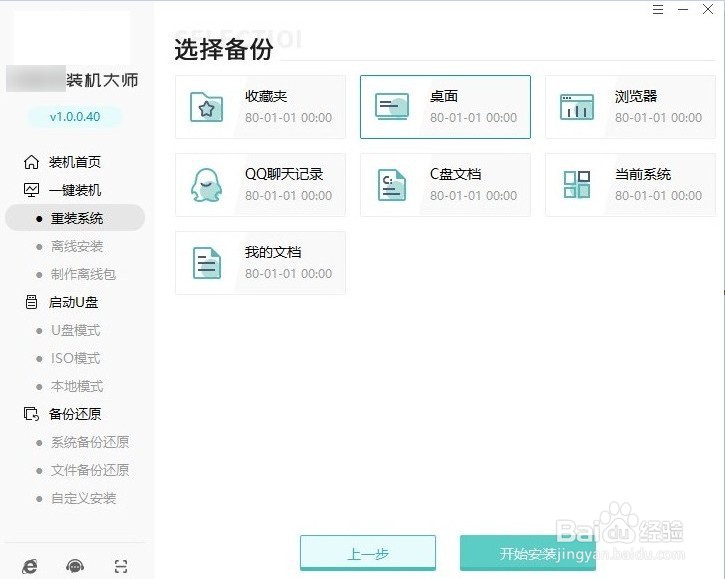The height and width of the screenshot is (579, 725).
Task: Open the hamburger menu in title bar
Action: pyautogui.click(x=658, y=9)
